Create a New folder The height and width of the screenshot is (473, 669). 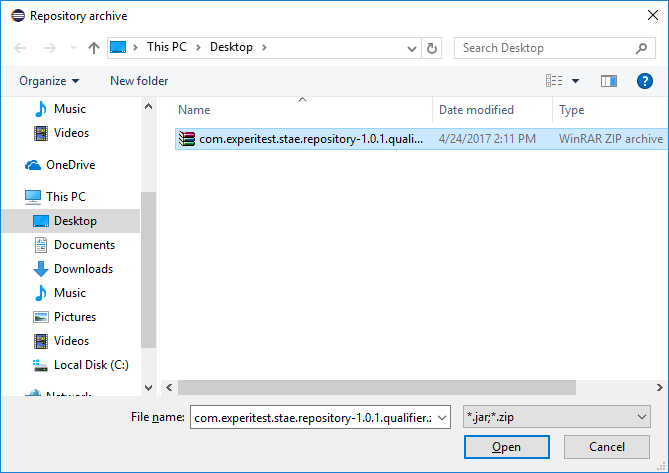coord(139,81)
